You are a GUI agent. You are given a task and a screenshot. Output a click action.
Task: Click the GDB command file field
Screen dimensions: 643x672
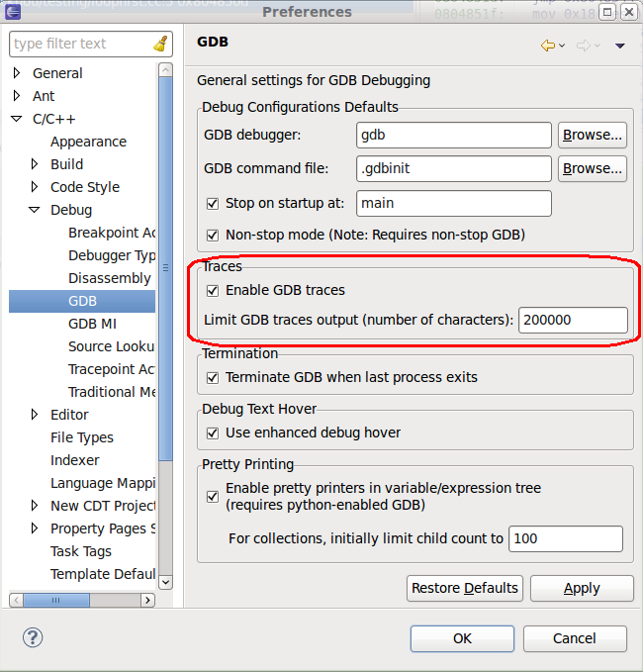point(454,169)
